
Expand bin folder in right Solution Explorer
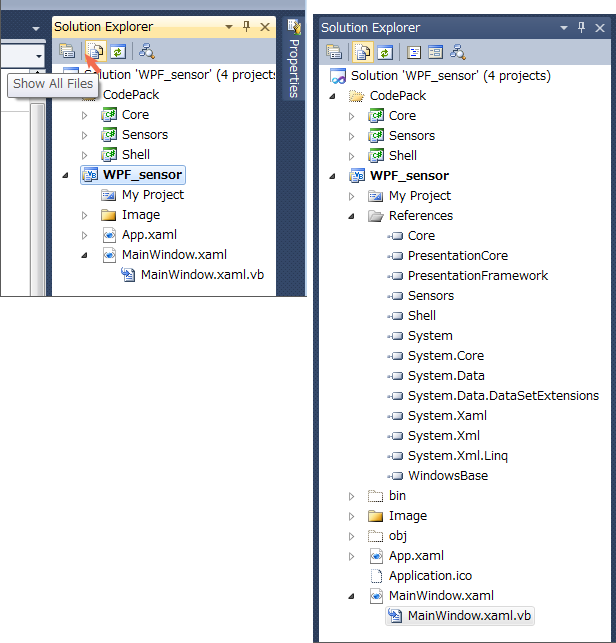coord(351,497)
